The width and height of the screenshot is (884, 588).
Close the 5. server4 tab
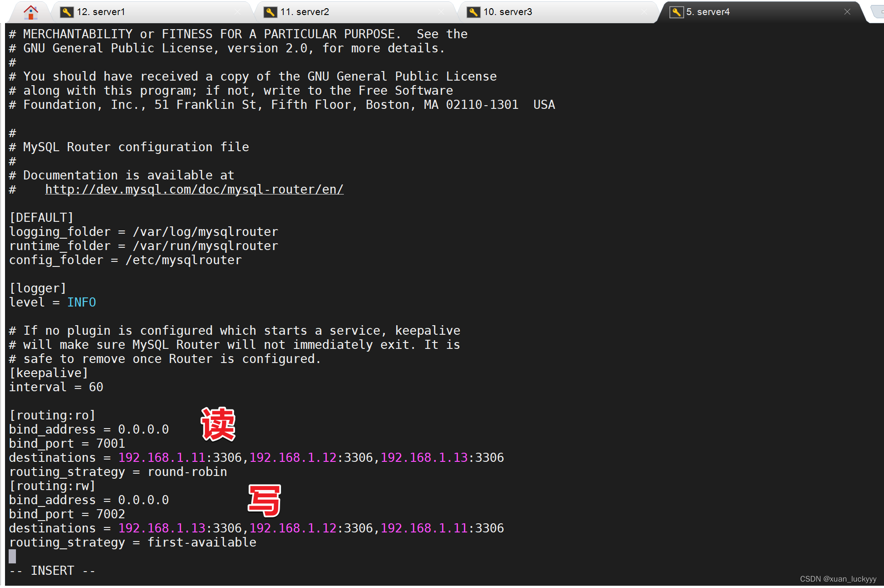pyautogui.click(x=847, y=12)
